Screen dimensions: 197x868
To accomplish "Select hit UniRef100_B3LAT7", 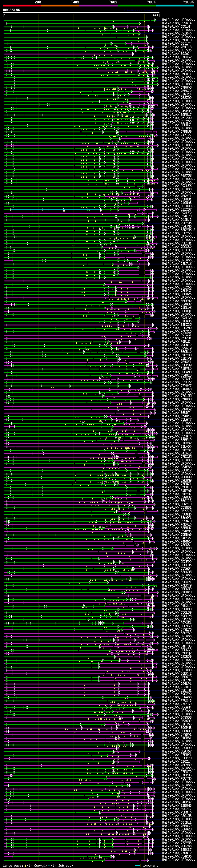I will coord(177,419).
